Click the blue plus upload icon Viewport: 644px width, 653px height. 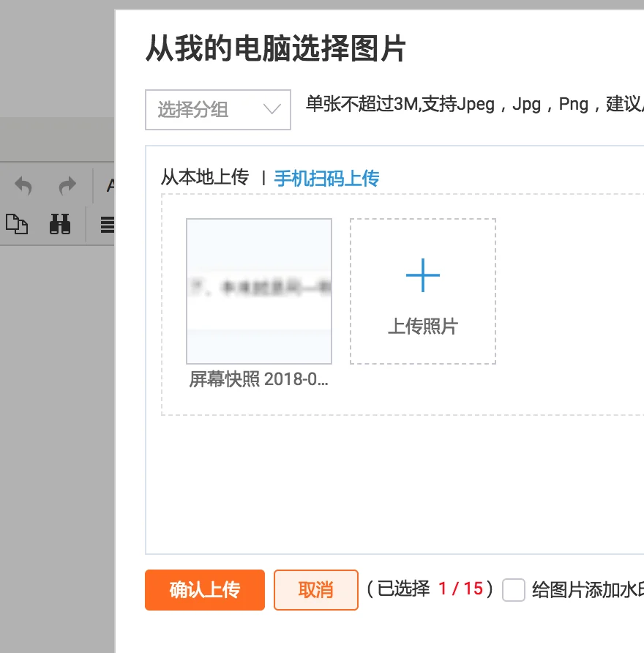422,275
